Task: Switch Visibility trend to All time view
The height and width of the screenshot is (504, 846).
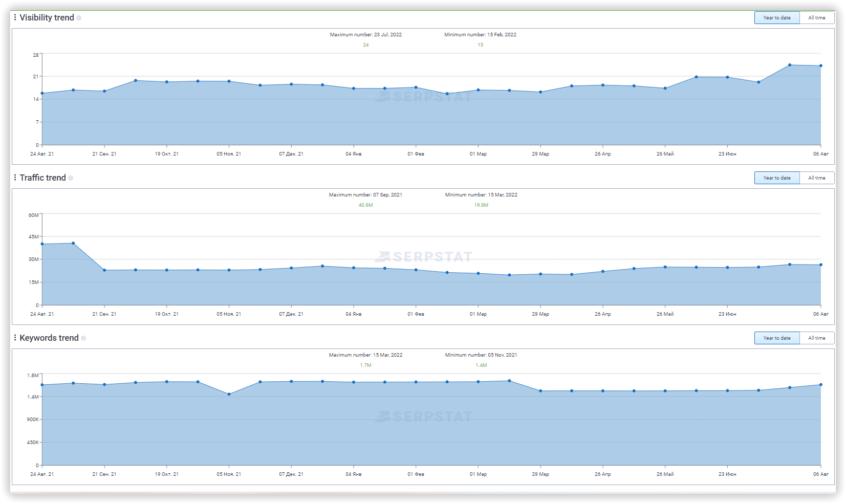Action: click(x=817, y=17)
